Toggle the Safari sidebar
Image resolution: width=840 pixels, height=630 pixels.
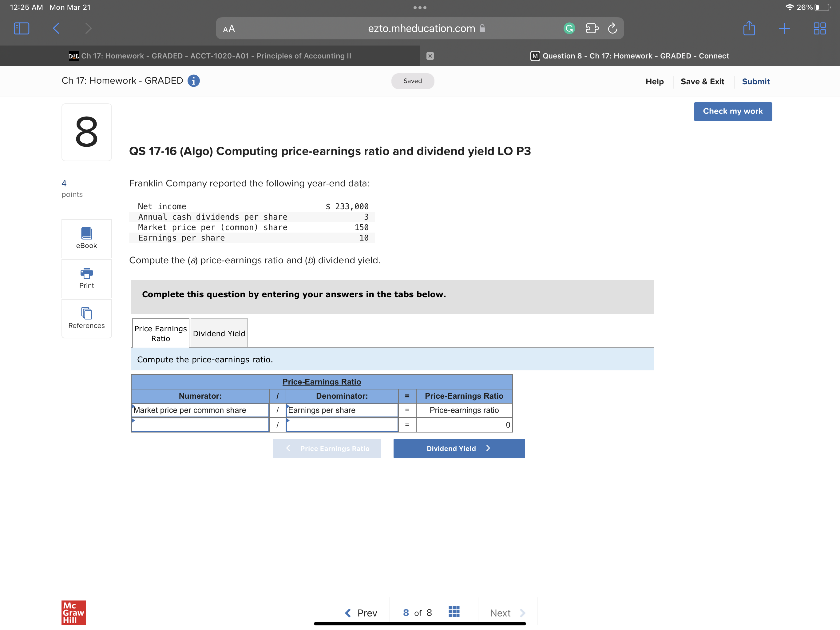click(21, 29)
